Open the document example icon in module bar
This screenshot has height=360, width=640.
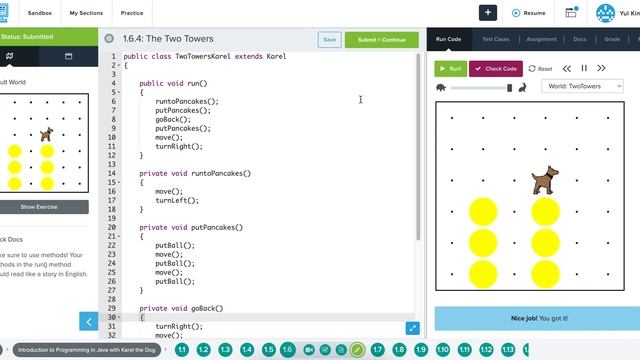tap(341, 350)
